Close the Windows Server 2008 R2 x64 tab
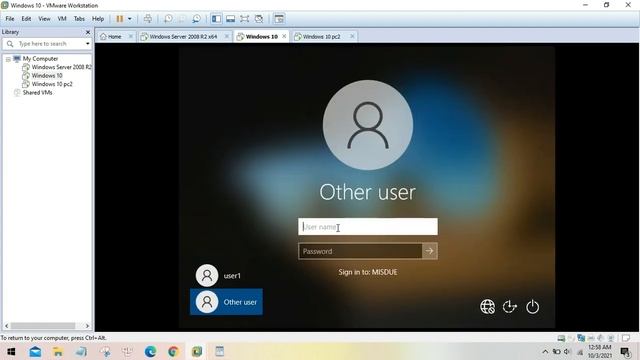This screenshot has height=360, width=640. tap(227, 37)
